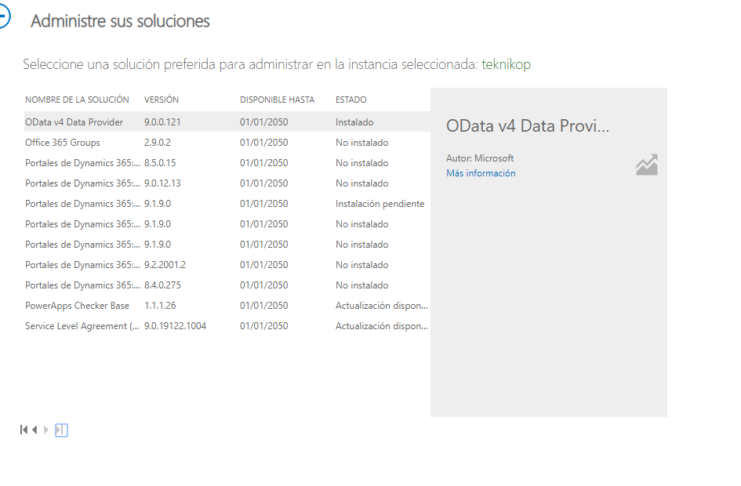The height and width of the screenshot is (486, 741).
Task: Click version 2.9.0.2 cell
Action: coord(157,142)
